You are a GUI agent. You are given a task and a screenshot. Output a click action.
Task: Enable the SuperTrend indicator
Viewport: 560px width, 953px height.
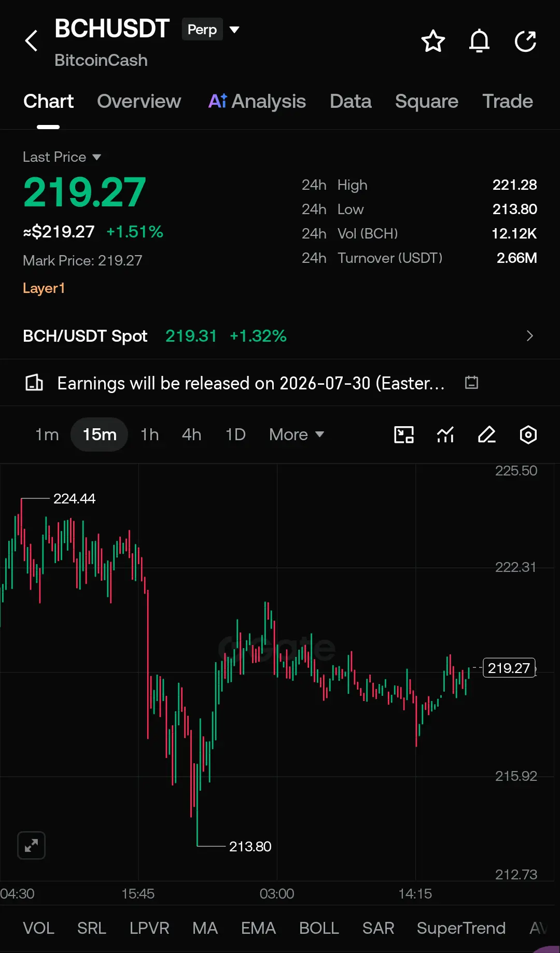click(x=461, y=928)
